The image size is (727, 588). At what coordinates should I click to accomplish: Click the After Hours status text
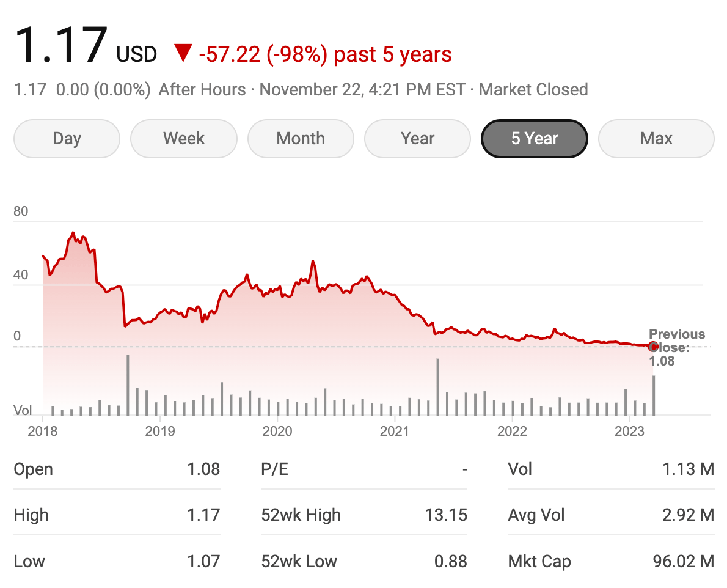202,89
